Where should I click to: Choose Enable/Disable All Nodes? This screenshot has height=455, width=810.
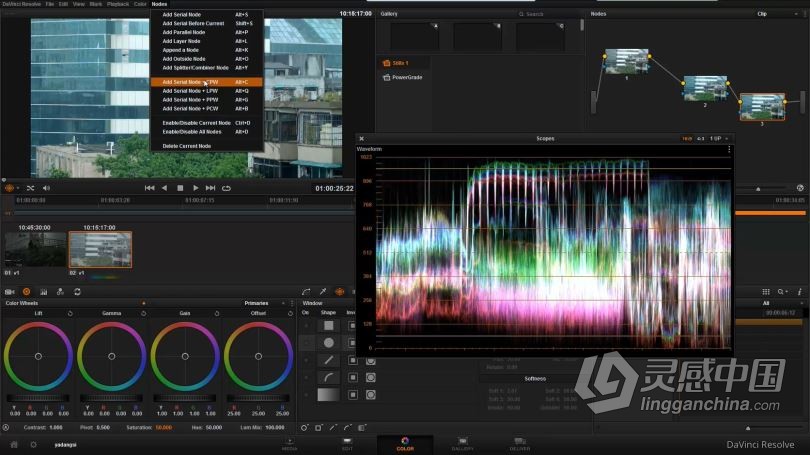coord(207,132)
